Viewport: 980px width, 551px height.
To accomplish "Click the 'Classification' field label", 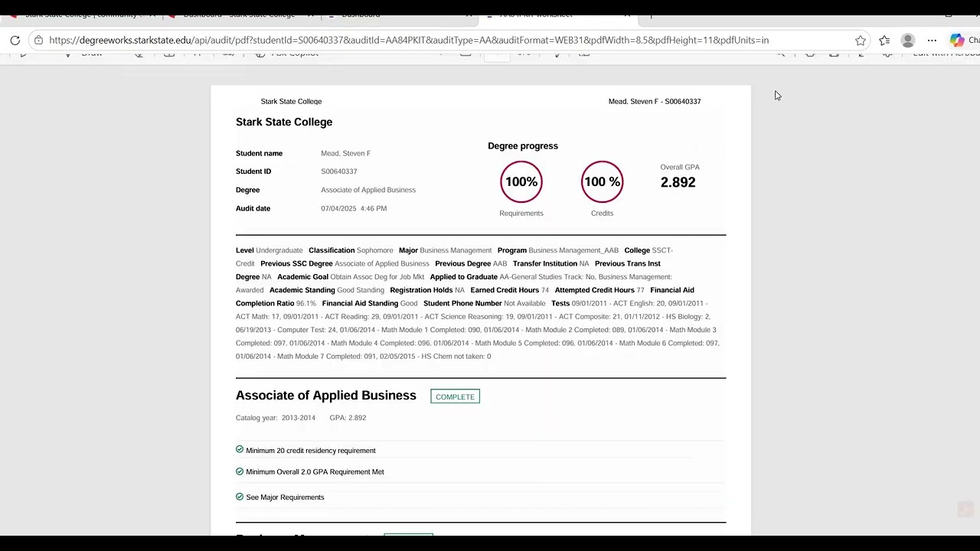I will tap(332, 250).
